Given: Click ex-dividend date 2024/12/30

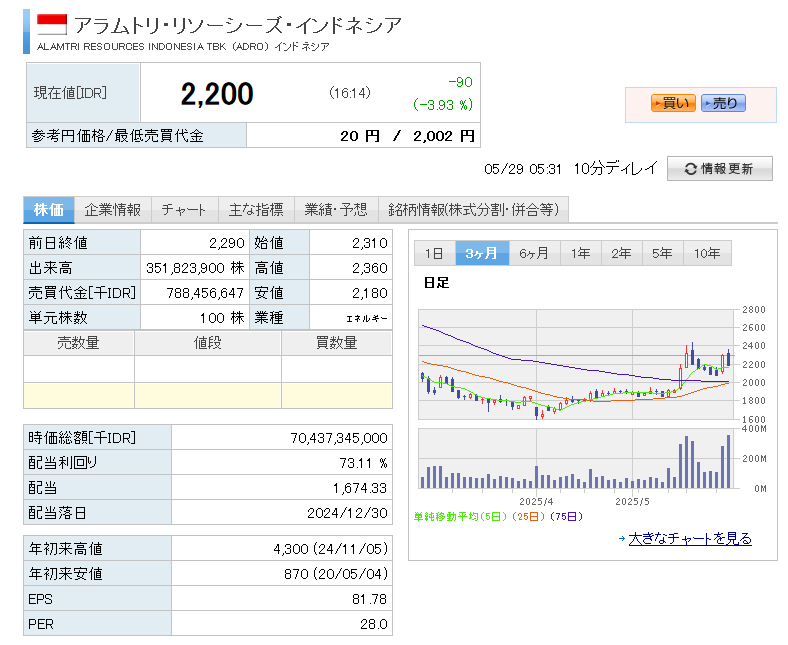Looking at the screenshot, I should tap(347, 513).
